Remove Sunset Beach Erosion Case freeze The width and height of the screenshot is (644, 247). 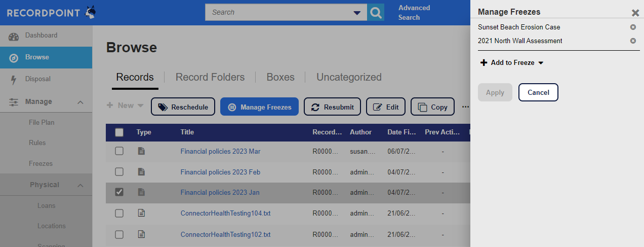pos(633,27)
